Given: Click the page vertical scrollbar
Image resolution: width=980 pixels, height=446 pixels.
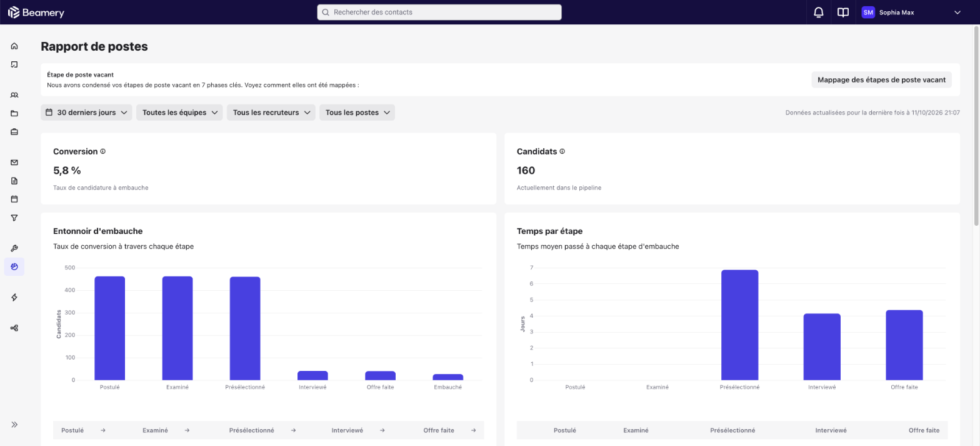Looking at the screenshot, I should [976, 125].
